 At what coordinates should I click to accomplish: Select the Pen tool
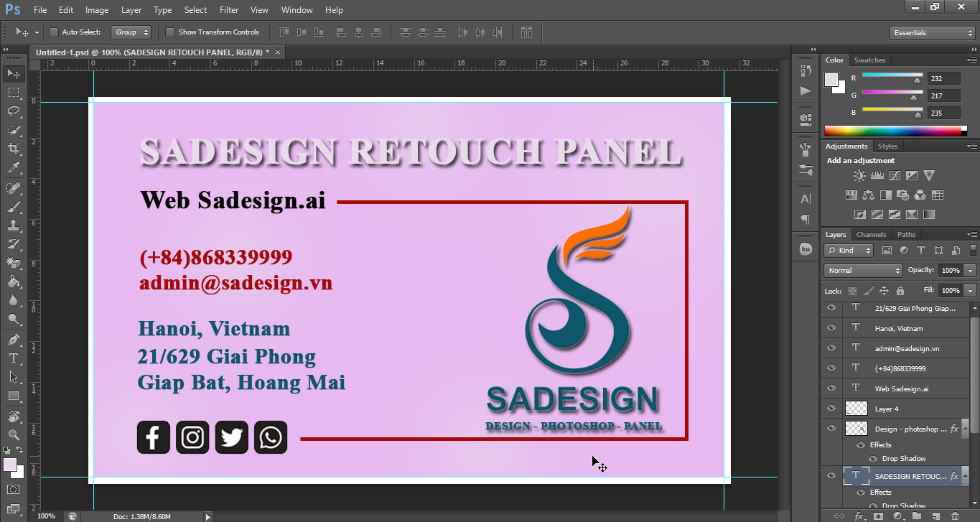pyautogui.click(x=13, y=340)
